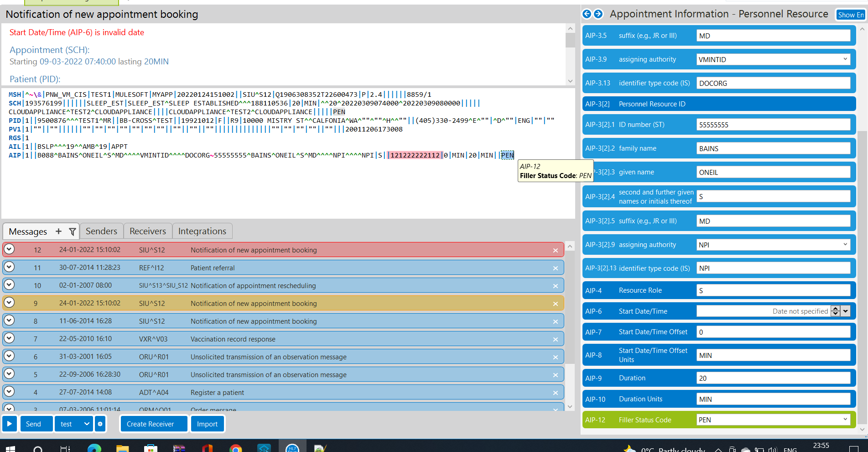Open the messages filter funnel icon
Image resolution: width=868 pixels, height=452 pixels.
[72, 232]
